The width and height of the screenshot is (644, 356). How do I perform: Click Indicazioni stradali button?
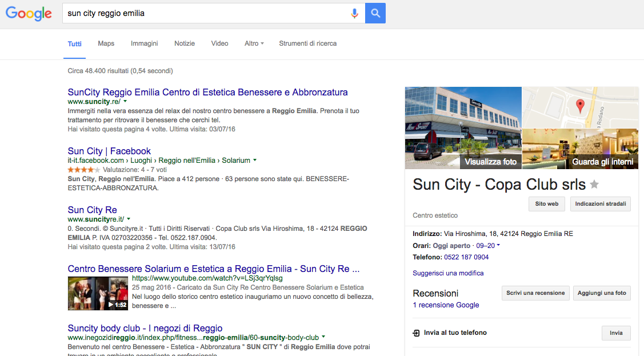coord(601,204)
